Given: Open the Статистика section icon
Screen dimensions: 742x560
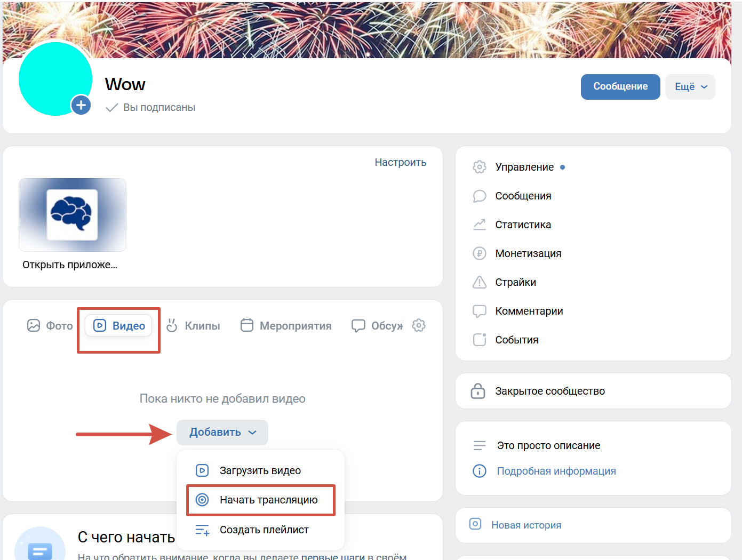Looking at the screenshot, I should point(480,225).
